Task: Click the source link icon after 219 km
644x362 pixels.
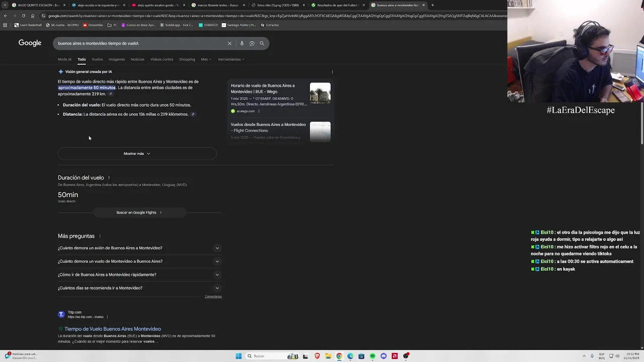Action: pos(111,94)
